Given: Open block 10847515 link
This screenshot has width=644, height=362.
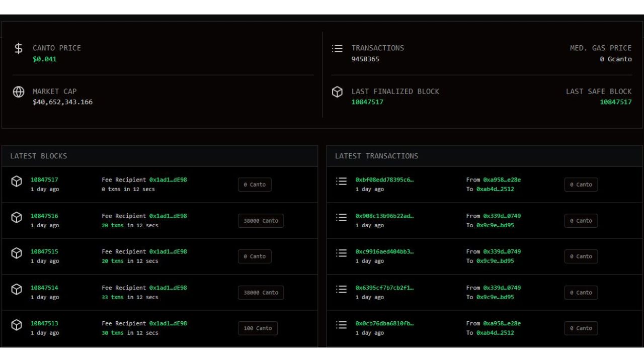Looking at the screenshot, I should [x=44, y=252].
